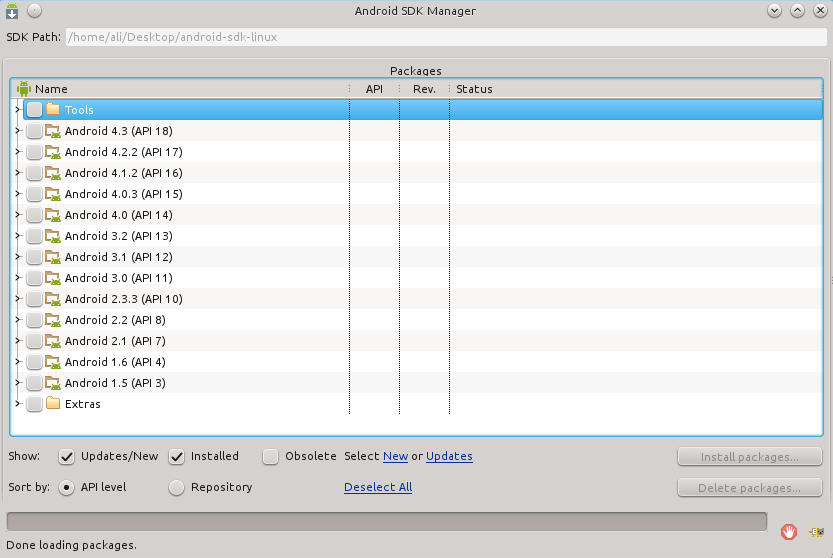833x558 pixels.
Task: Click the Android 3.1 (API 12) platform icon
Action: (53, 257)
